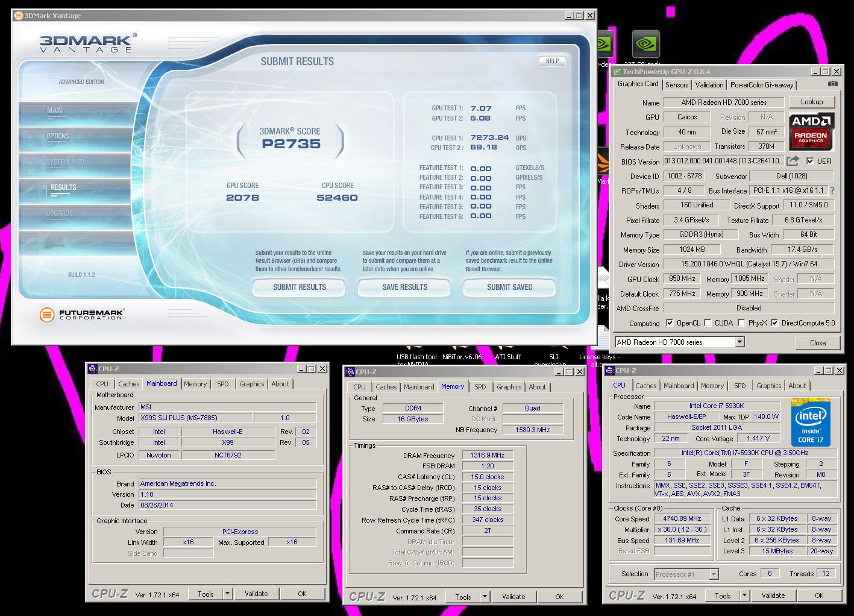This screenshot has height=616, width=854.
Task: Click the BIOS Version field in GPU-Z
Action: coord(724,161)
